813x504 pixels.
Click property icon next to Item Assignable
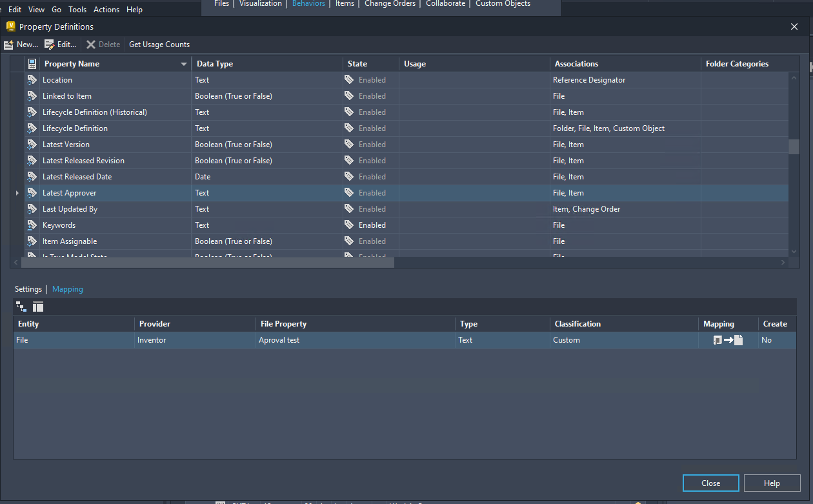pos(32,241)
